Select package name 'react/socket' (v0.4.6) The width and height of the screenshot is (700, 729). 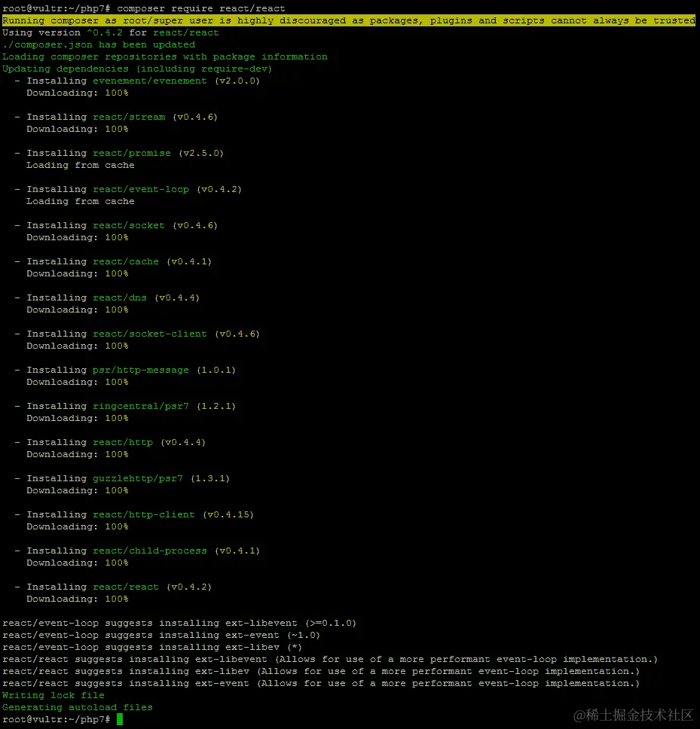coord(129,225)
